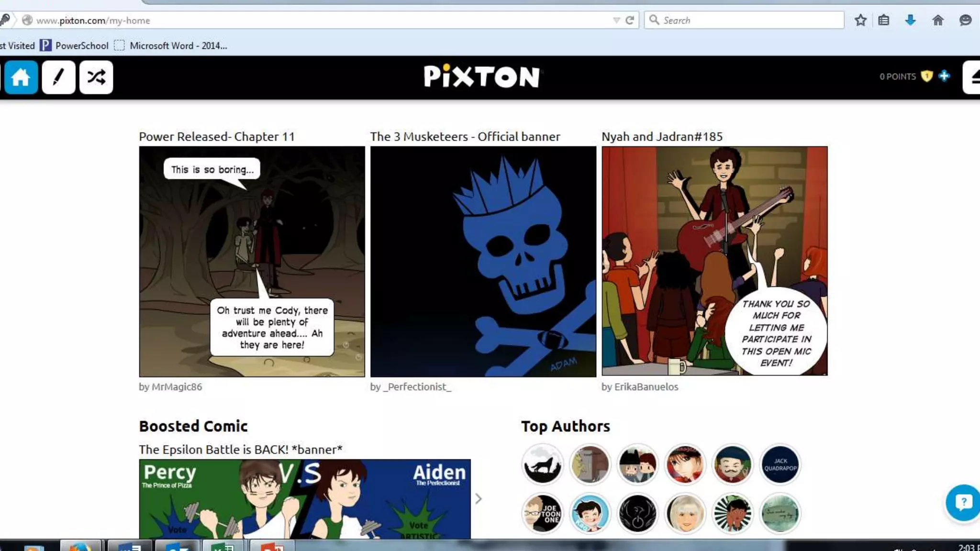Open Firefox downloads arrow icon
Viewport: 980px width, 551px height.
910,20
